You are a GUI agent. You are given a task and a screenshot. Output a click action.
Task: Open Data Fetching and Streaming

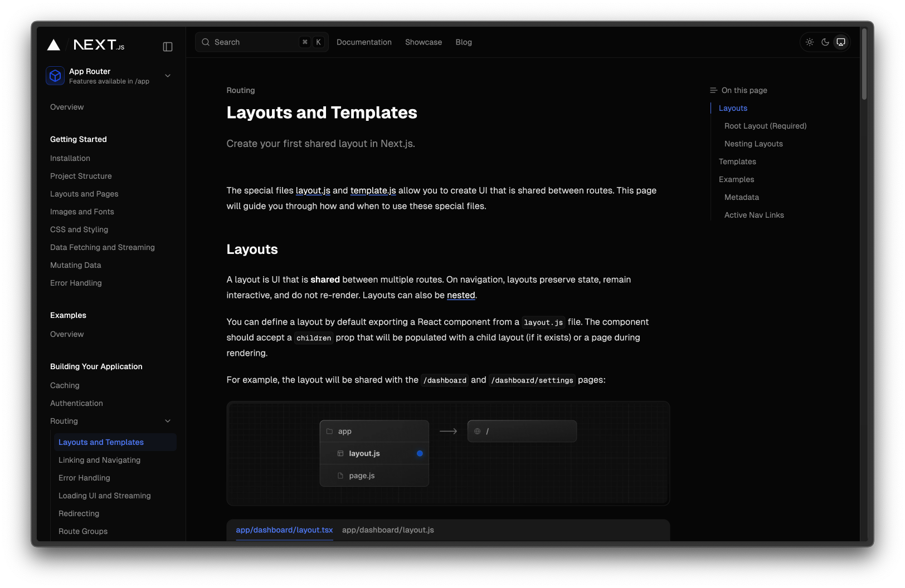coord(103,247)
